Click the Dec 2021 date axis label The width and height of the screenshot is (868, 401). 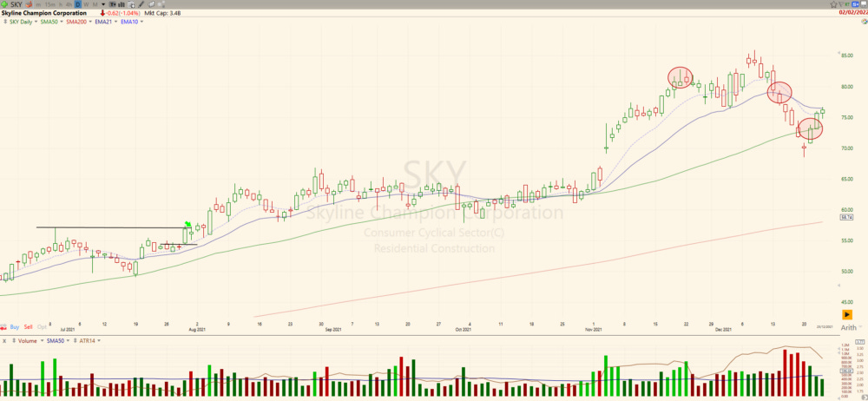point(724,330)
